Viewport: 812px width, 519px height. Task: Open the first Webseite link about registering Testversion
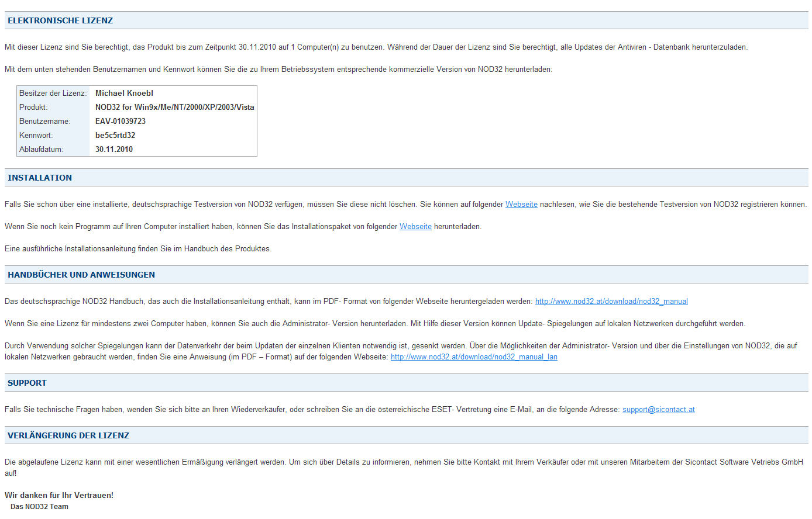(x=521, y=205)
